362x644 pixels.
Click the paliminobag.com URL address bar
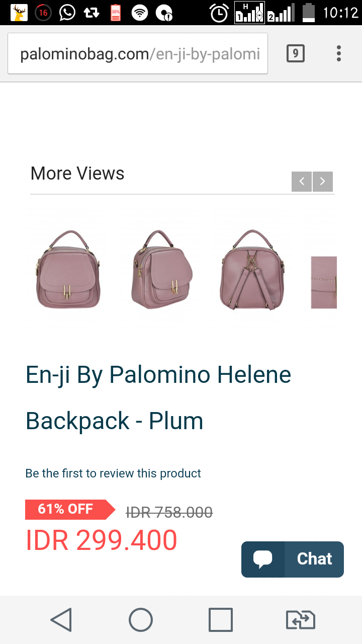tap(138, 53)
